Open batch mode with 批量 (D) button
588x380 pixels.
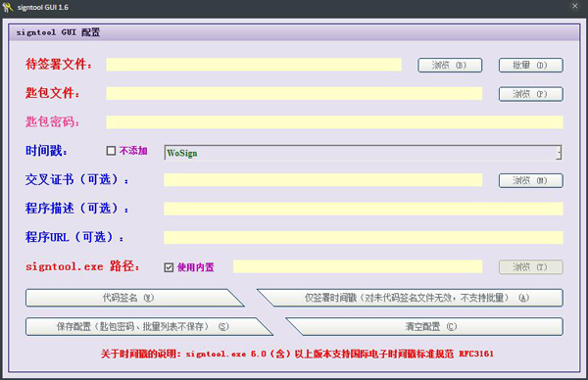click(530, 66)
